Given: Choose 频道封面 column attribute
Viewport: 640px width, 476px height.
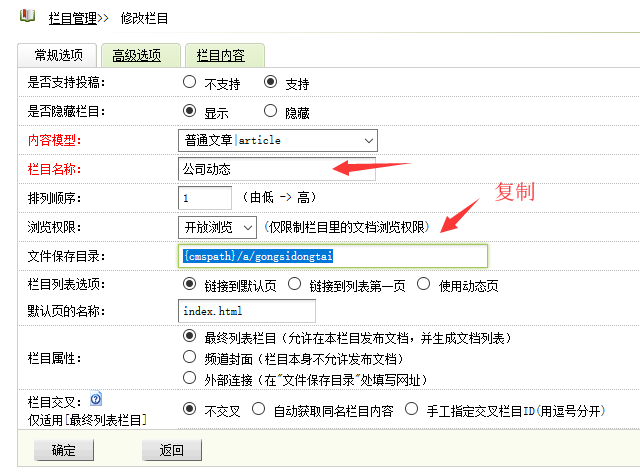Looking at the screenshot, I should (190, 357).
